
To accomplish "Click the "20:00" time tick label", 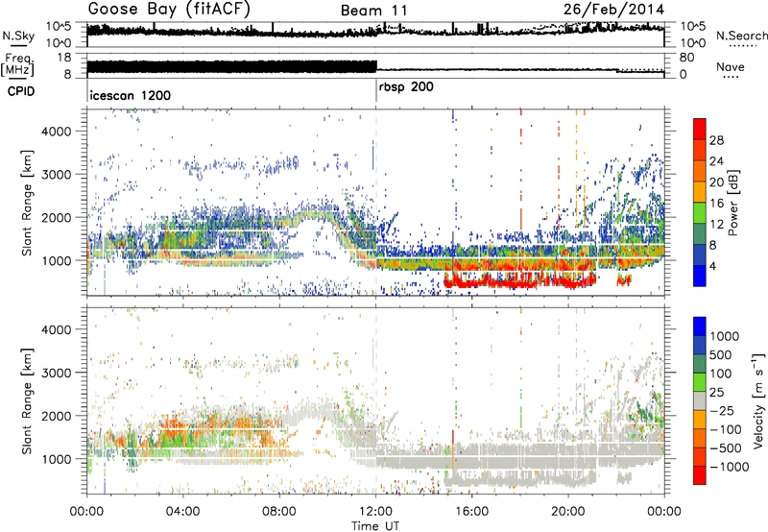I will pos(568,512).
